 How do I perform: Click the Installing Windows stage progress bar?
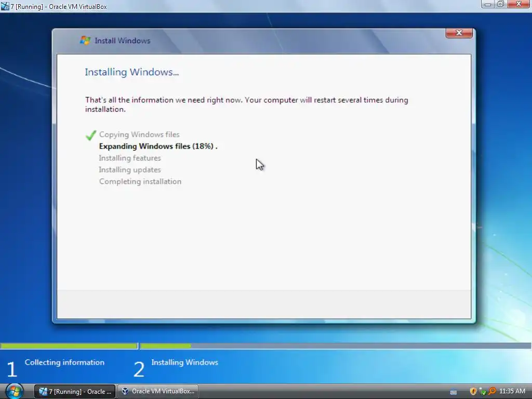pos(336,345)
